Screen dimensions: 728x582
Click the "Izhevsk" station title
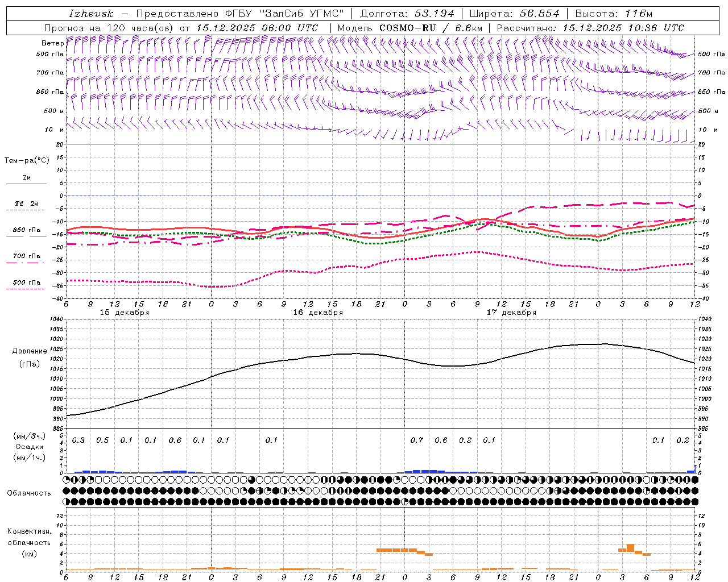pyautogui.click(x=91, y=14)
